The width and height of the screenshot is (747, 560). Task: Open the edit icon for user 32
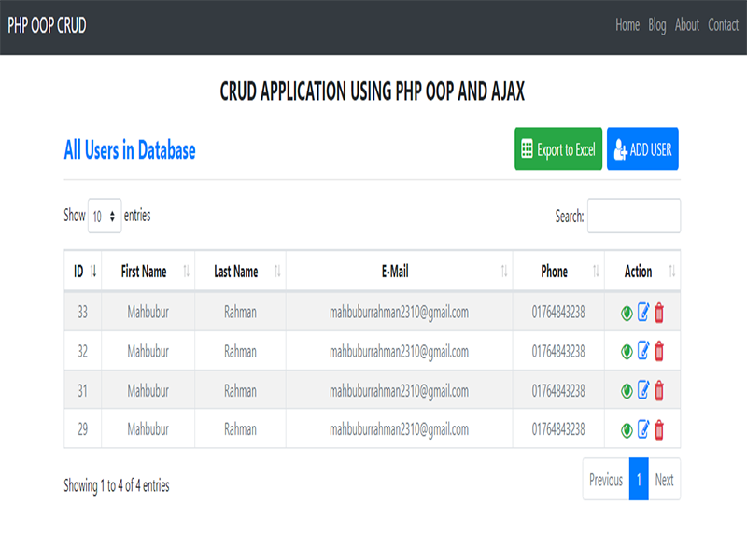(642, 351)
